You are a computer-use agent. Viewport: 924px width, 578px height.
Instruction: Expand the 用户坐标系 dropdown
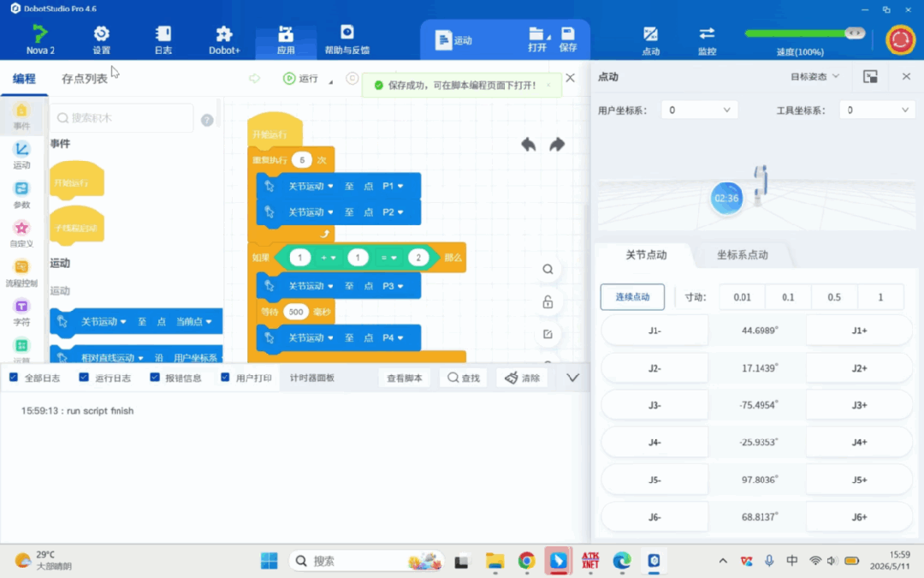point(699,110)
